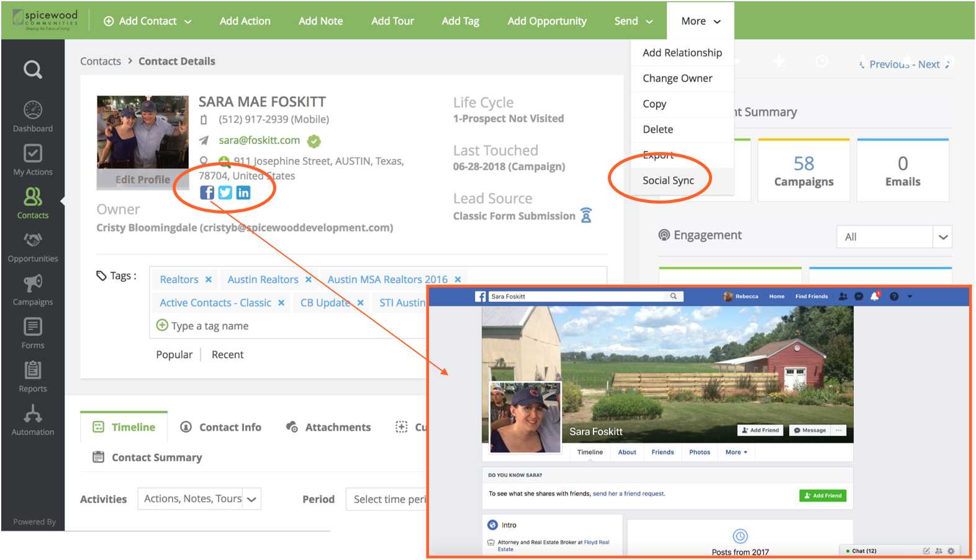Viewport: 976px width, 560px height.
Task: Go to Dashboard in the sidebar
Action: [x=33, y=117]
